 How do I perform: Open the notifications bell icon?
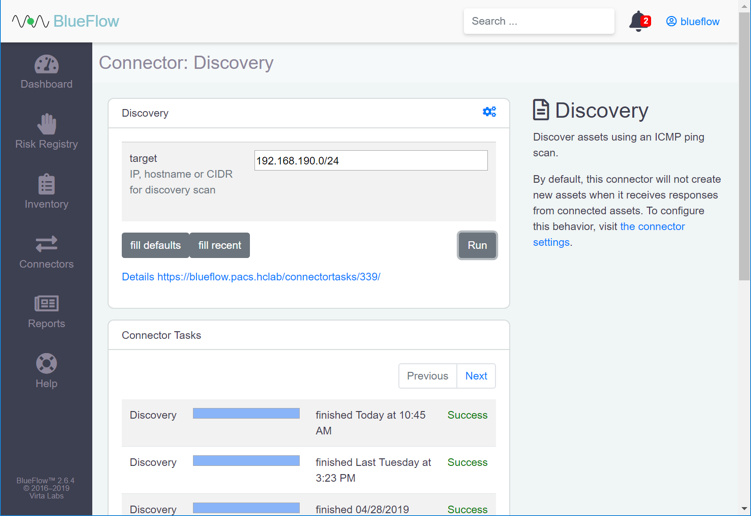(x=637, y=21)
